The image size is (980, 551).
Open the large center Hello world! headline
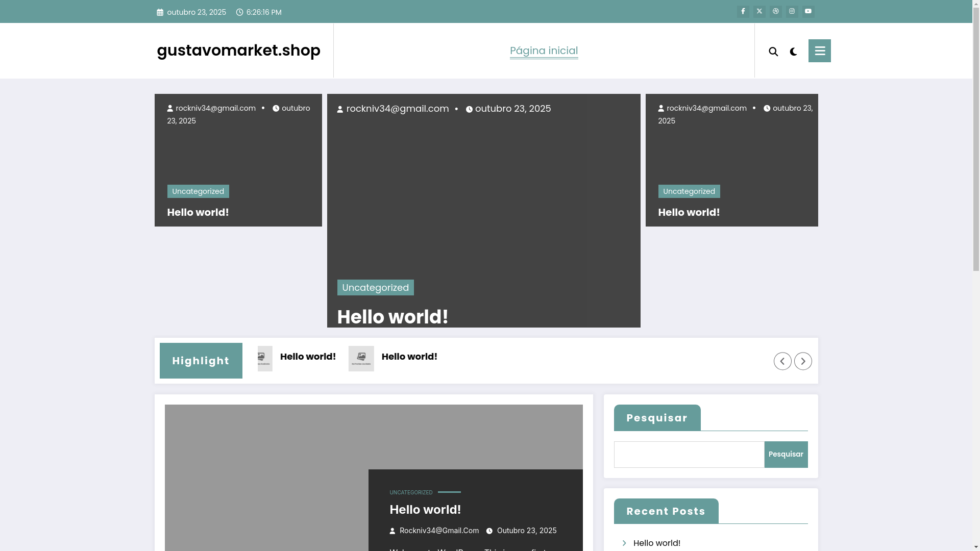point(393,317)
